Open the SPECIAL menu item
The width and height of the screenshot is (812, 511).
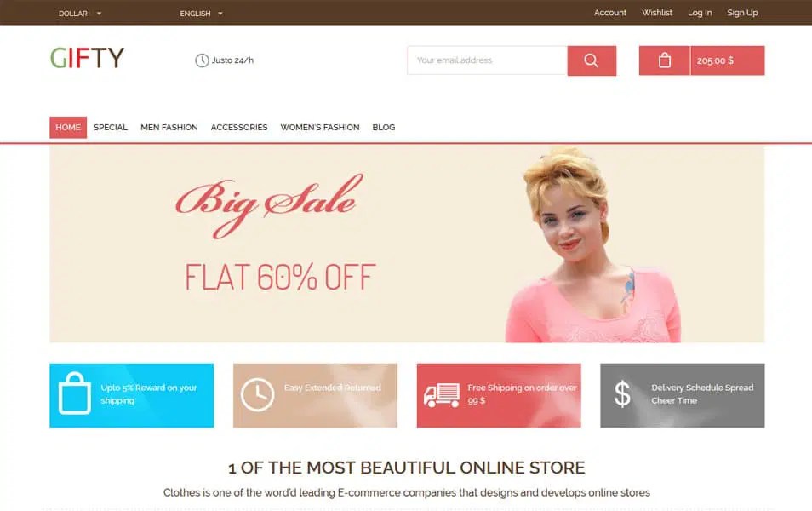click(x=111, y=128)
